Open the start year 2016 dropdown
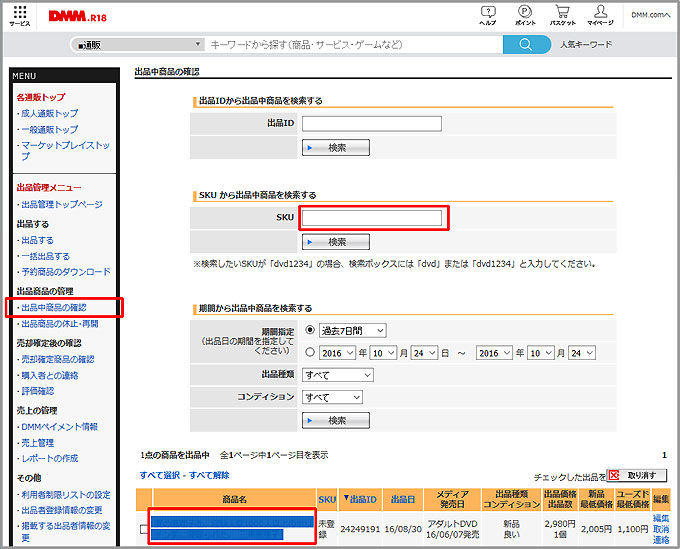The width and height of the screenshot is (680, 549). (x=337, y=353)
